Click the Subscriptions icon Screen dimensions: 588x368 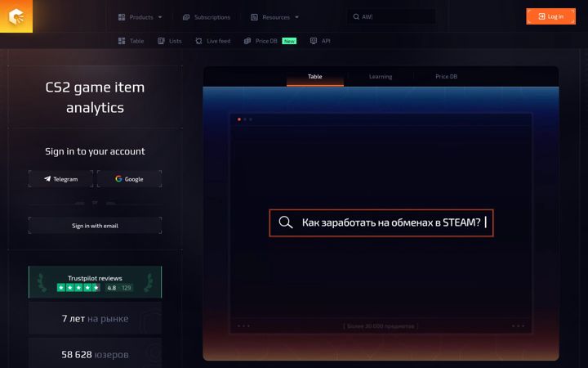point(186,17)
